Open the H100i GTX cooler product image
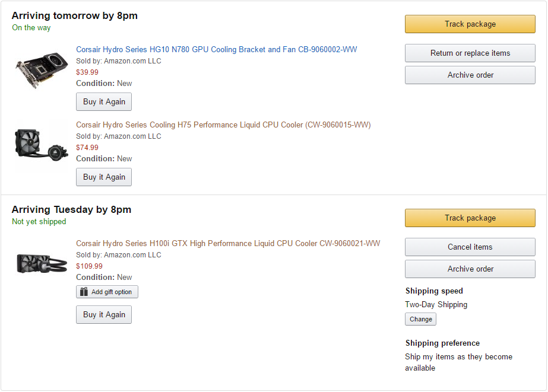 pos(42,263)
